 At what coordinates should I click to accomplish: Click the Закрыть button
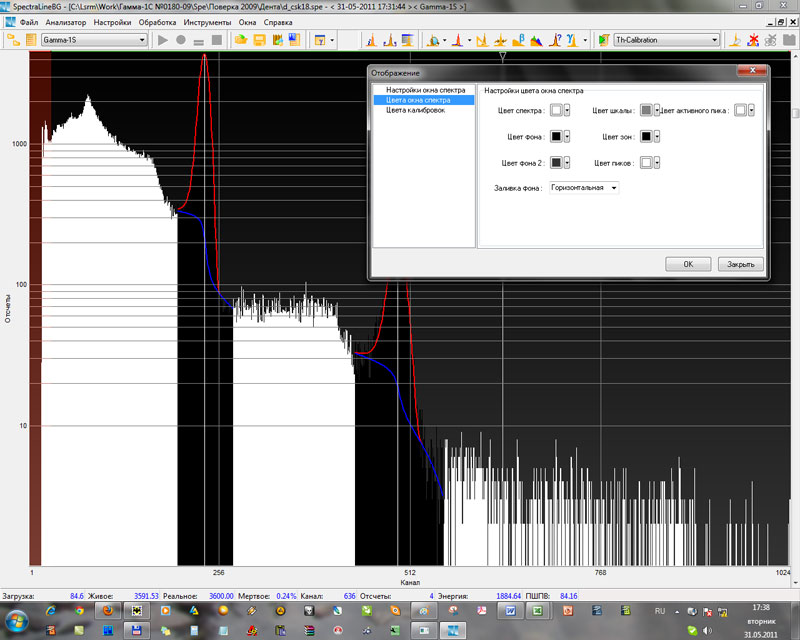pyautogui.click(x=741, y=264)
